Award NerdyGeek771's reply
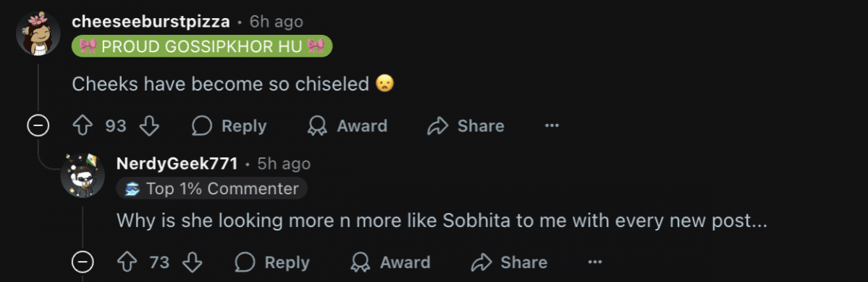The image size is (868, 282). click(x=390, y=262)
